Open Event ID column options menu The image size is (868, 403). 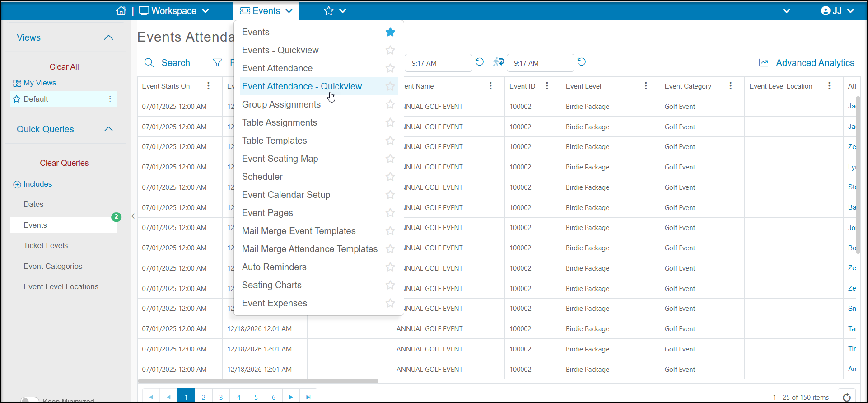tap(547, 86)
